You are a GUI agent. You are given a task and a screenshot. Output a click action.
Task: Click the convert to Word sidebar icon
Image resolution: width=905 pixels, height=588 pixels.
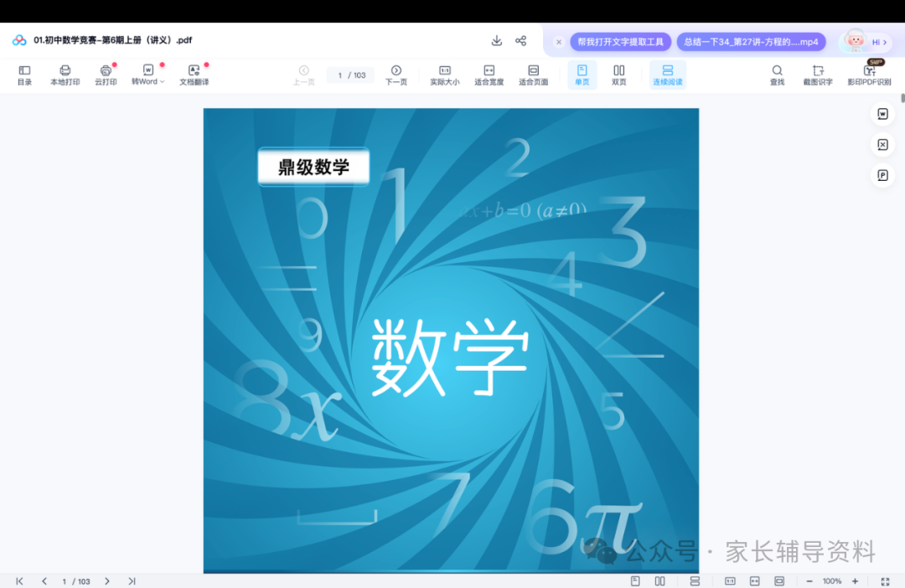click(x=882, y=114)
